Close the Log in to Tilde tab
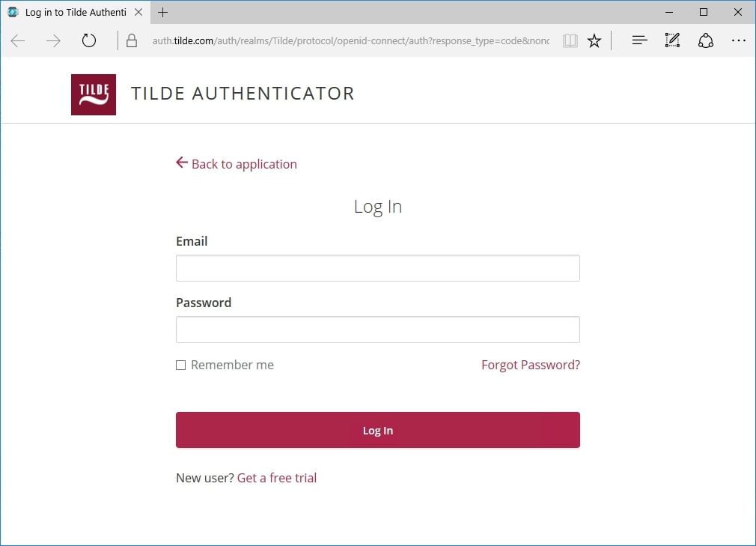 138,13
